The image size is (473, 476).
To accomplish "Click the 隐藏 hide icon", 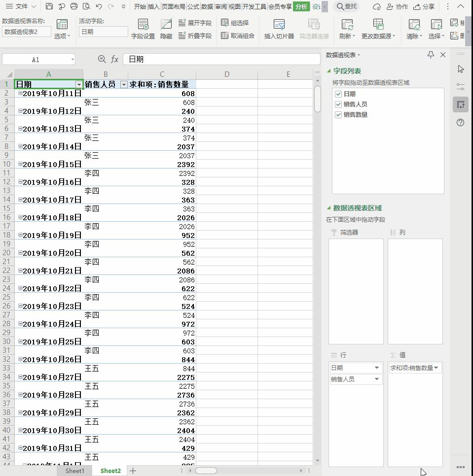I will click(x=166, y=29).
